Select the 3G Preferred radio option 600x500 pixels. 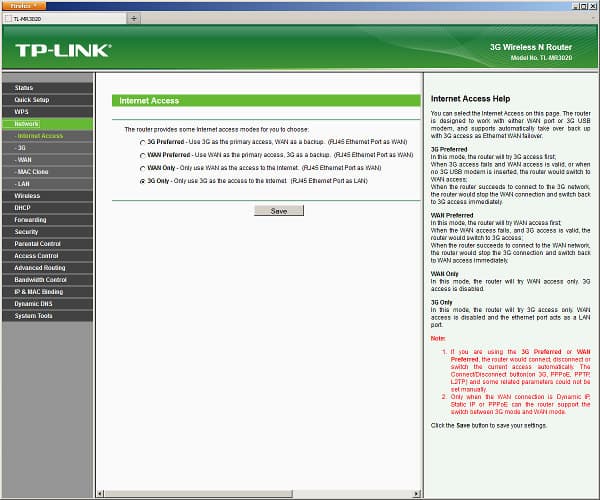(x=142, y=142)
